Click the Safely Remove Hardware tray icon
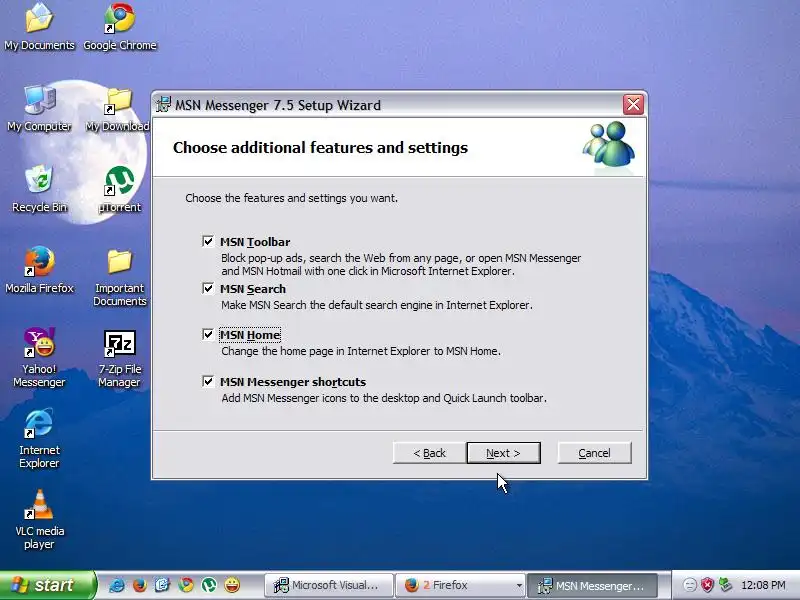 point(725,585)
